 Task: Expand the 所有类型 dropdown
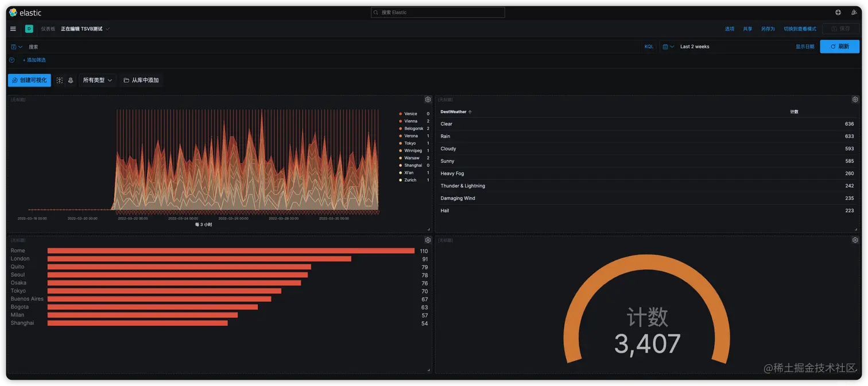coord(97,80)
